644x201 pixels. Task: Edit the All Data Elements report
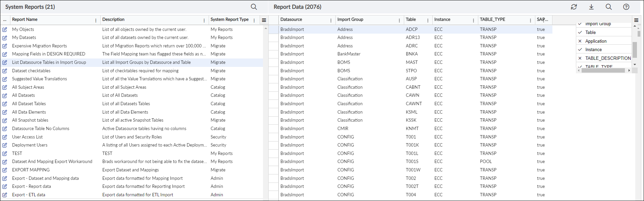pos(5,112)
